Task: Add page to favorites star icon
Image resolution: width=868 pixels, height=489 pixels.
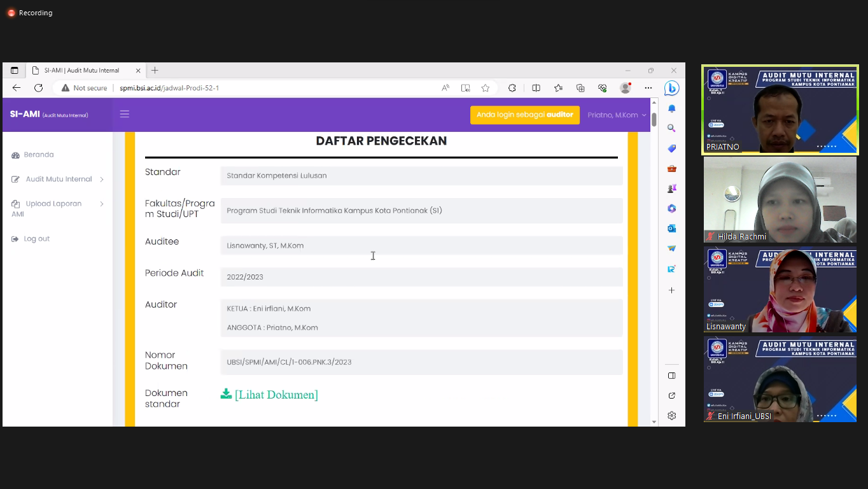Action: pos(486,88)
